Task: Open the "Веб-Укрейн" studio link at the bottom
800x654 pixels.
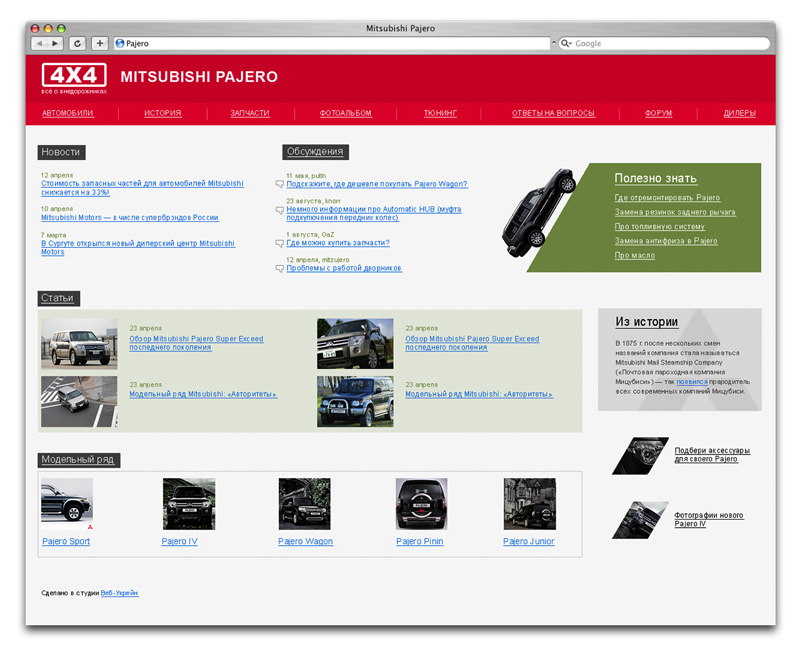Action: click(x=119, y=592)
